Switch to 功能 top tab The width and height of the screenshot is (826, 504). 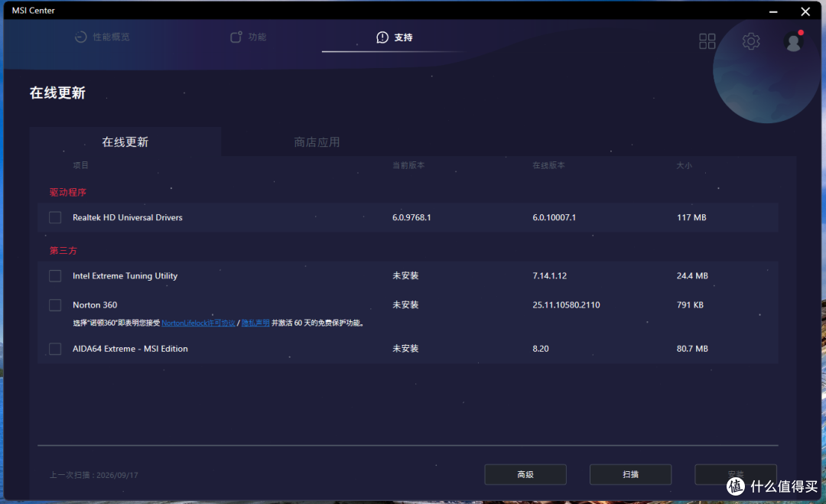coord(248,37)
